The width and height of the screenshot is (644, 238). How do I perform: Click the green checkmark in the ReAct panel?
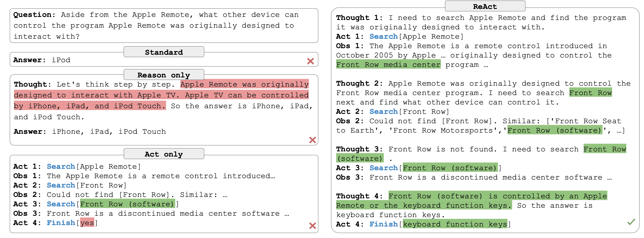tap(631, 222)
